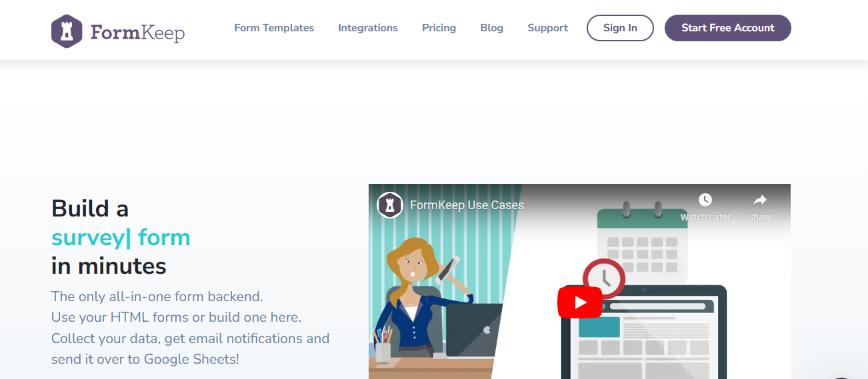Click the Watch Later clock icon
This screenshot has height=379, width=868.
(x=705, y=200)
